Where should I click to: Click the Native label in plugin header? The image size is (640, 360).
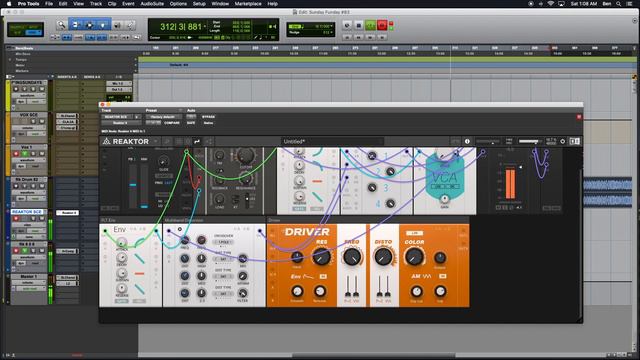(x=208, y=122)
